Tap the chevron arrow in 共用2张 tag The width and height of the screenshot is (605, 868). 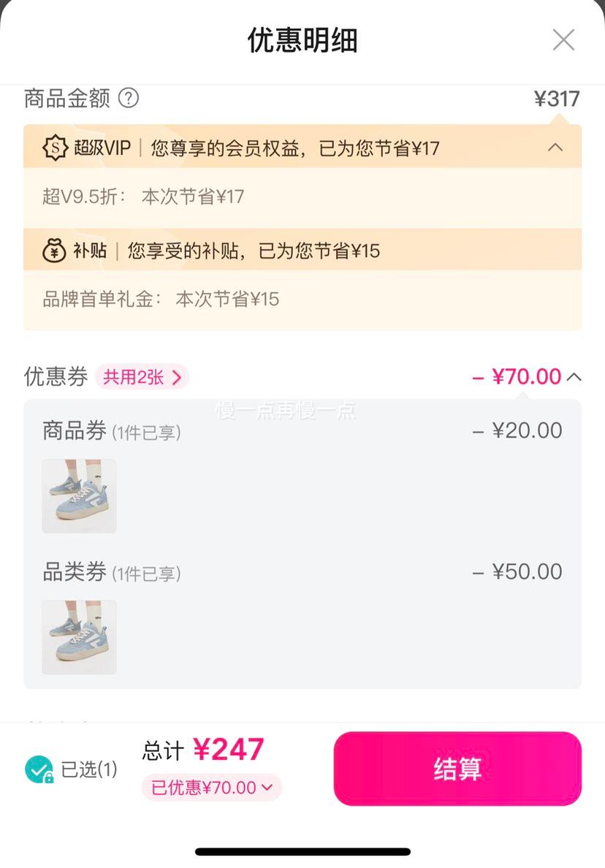point(177,378)
